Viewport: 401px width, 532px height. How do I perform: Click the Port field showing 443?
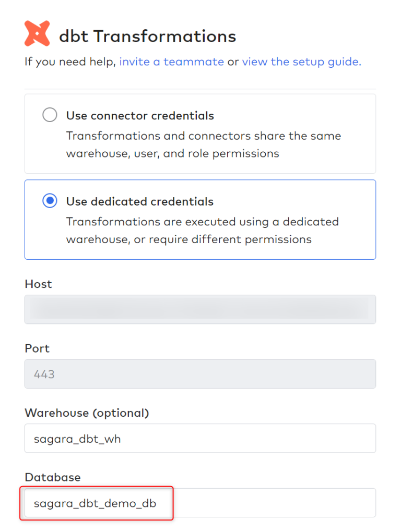pyautogui.click(x=200, y=373)
